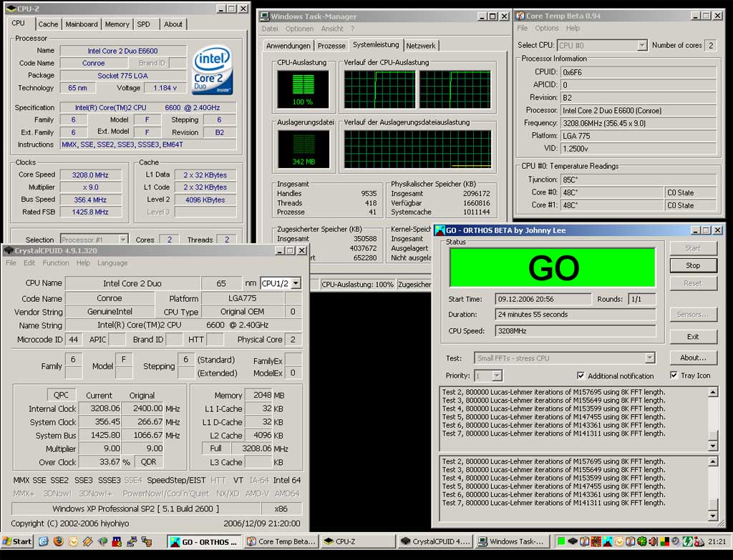Click the upper Orthos log scrollbar down arrow

tap(713, 446)
